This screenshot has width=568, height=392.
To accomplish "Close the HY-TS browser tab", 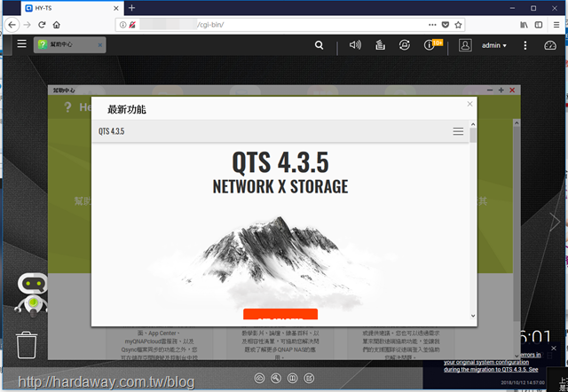I will (116, 8).
